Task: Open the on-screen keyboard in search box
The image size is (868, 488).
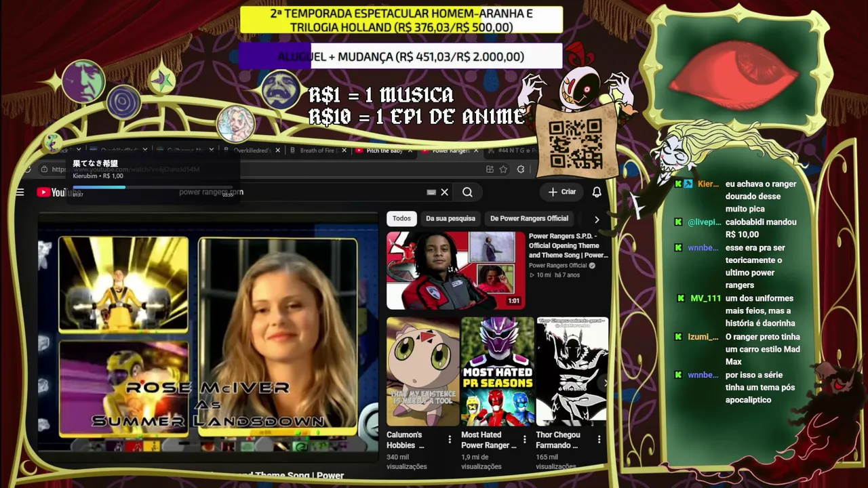Action: click(x=431, y=192)
